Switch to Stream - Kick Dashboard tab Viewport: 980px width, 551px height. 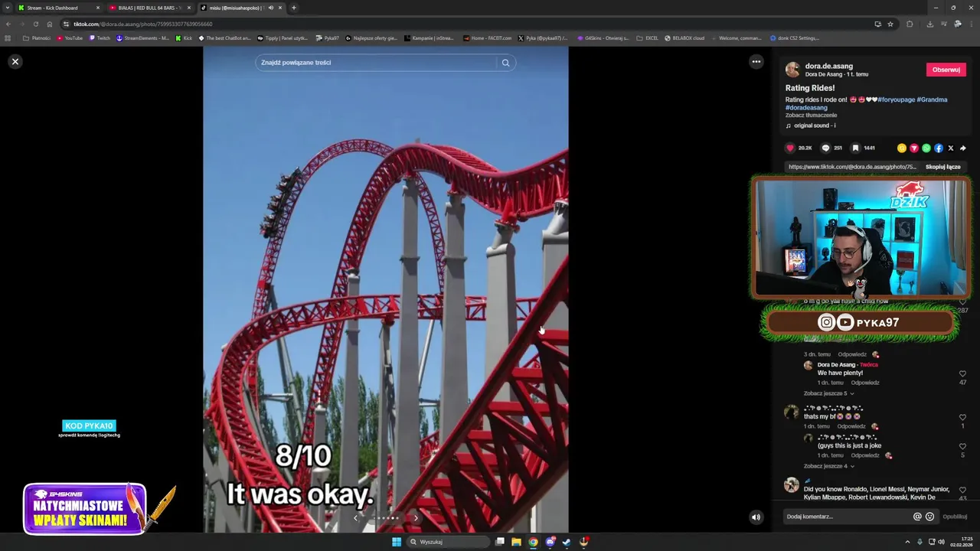[x=60, y=8]
